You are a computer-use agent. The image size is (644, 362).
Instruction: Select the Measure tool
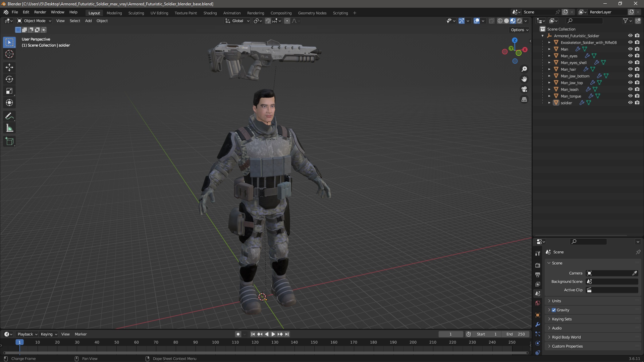pyautogui.click(x=9, y=128)
